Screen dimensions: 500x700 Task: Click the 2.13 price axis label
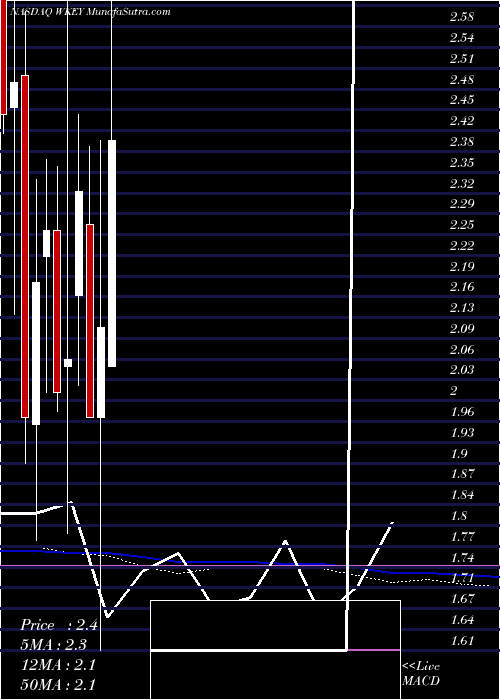point(462,308)
